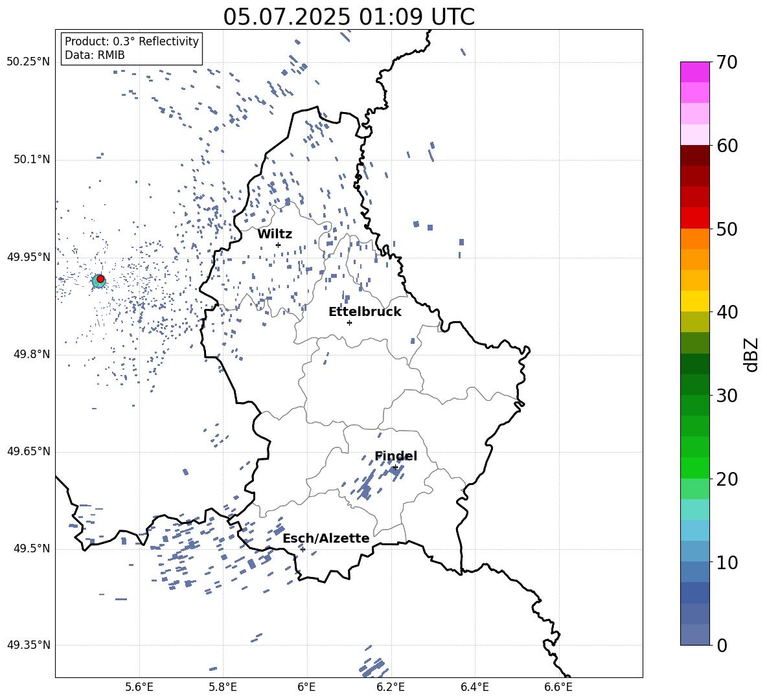Click the 49.65°N latitude label

pyautogui.click(x=28, y=451)
